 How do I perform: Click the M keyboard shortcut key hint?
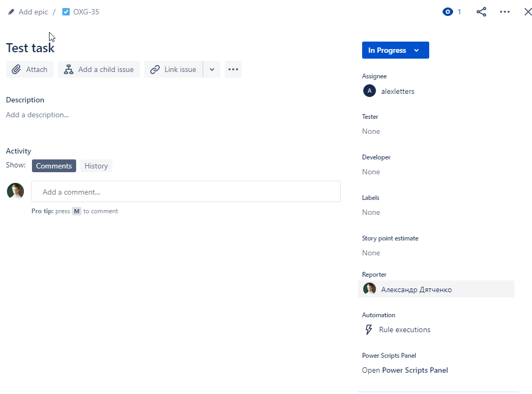coord(77,211)
